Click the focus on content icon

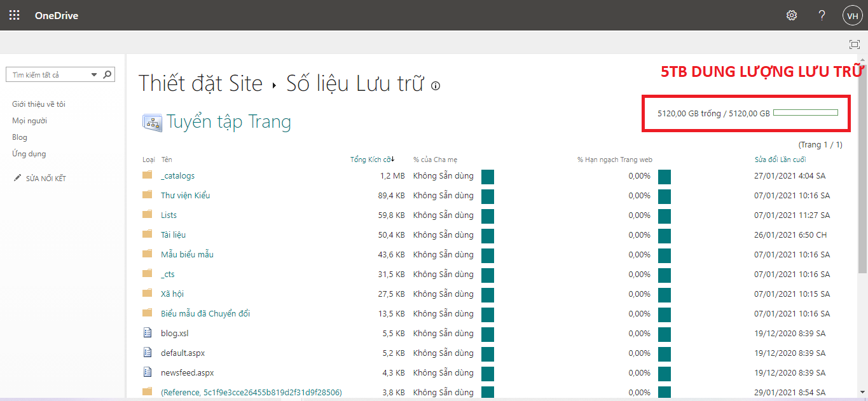854,44
